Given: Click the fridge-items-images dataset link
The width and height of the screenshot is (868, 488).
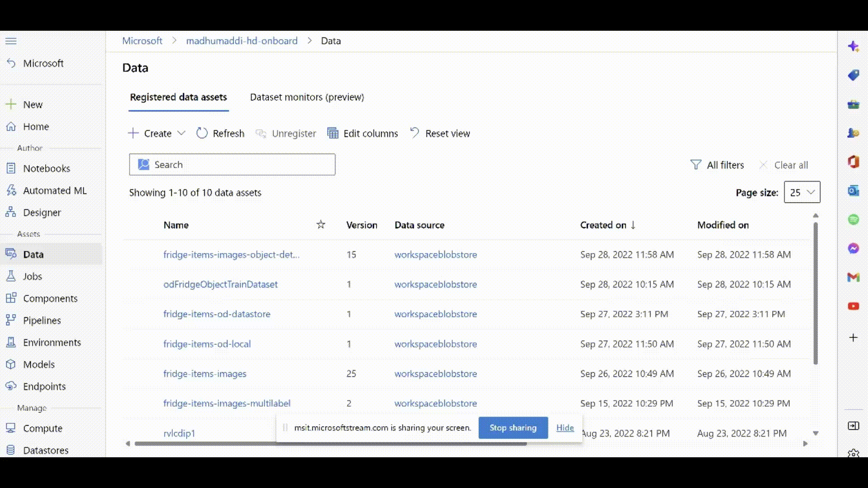Looking at the screenshot, I should pos(205,374).
